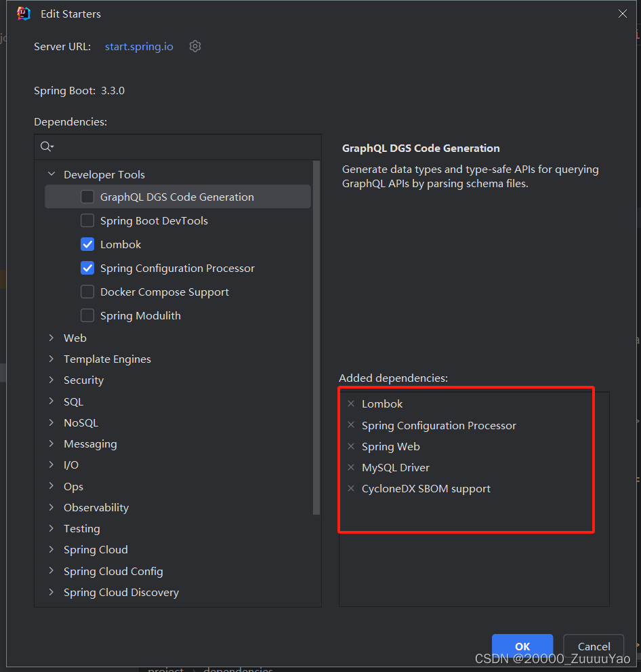The width and height of the screenshot is (641, 672).
Task: Expand the NoSQL category
Action: click(51, 422)
